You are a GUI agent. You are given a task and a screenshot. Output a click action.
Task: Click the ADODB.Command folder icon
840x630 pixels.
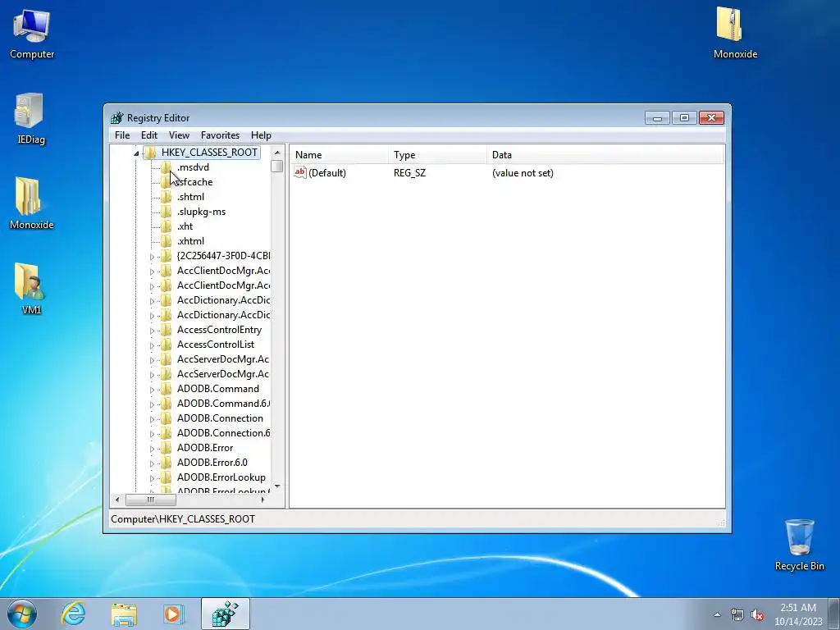coord(167,388)
